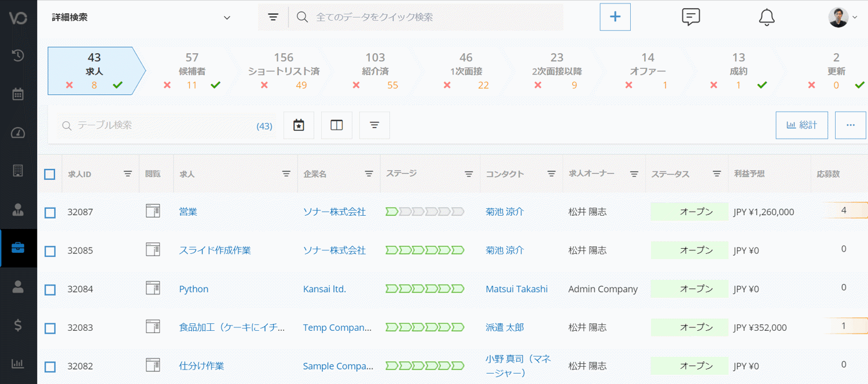Open the filter on 企業名 column
Viewport: 868px width, 384px height.
click(x=369, y=174)
